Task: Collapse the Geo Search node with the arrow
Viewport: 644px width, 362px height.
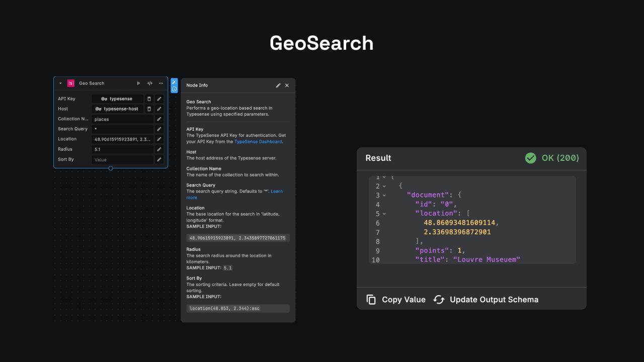Action: 60,83
